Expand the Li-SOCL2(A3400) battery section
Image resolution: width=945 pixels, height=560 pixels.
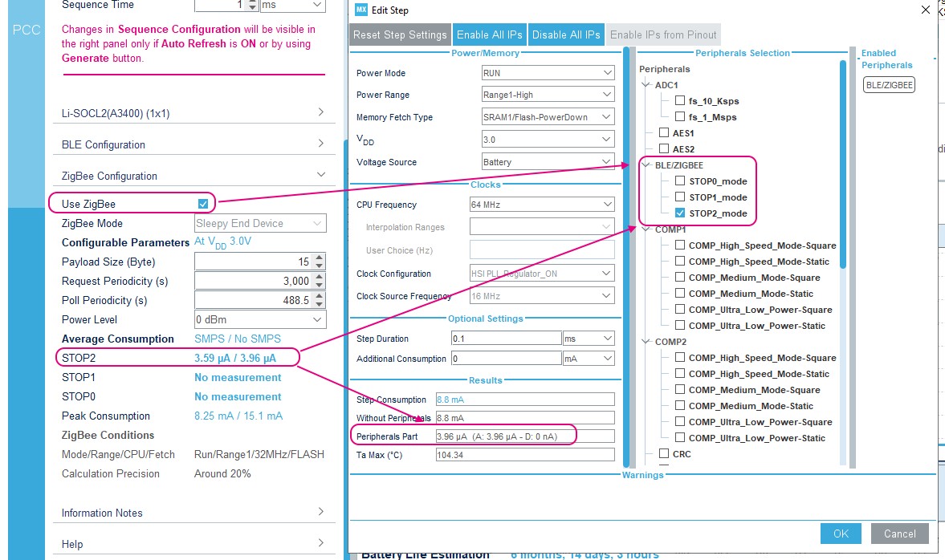coord(194,112)
